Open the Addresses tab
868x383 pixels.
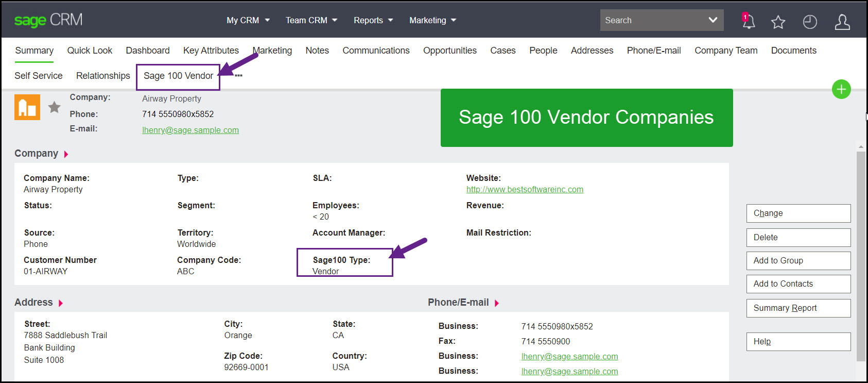[x=592, y=51]
